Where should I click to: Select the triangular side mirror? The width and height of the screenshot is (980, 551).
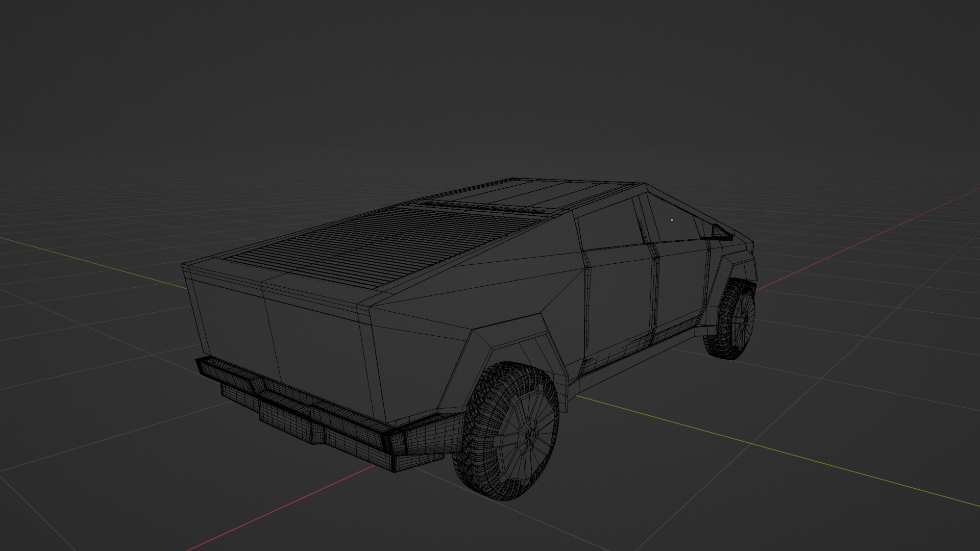point(722,233)
